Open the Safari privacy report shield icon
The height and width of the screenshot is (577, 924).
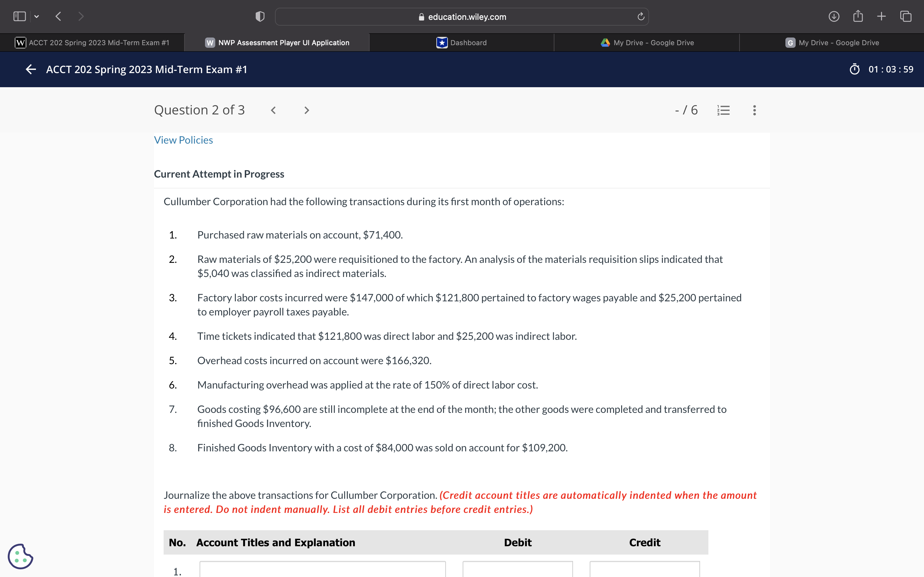(x=259, y=16)
